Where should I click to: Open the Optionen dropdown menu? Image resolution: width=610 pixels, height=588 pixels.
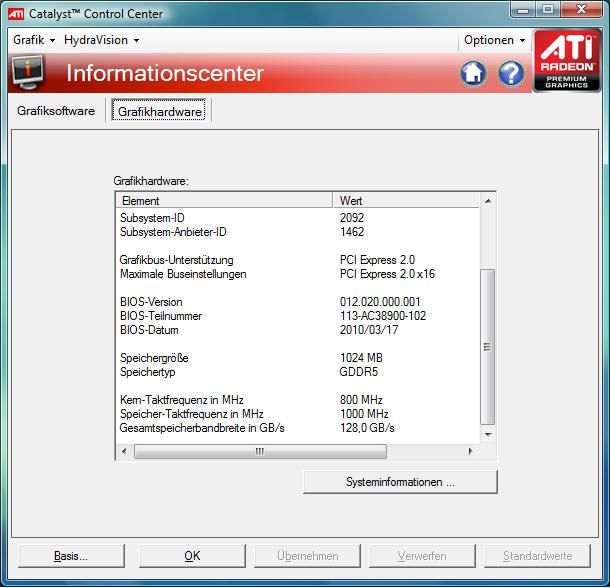pyautogui.click(x=494, y=40)
